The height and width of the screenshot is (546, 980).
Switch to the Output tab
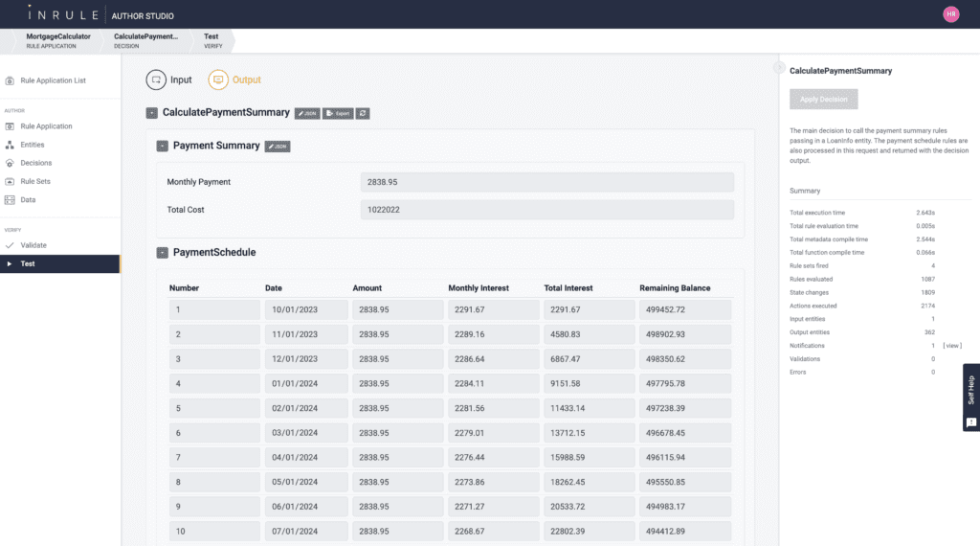(x=235, y=80)
